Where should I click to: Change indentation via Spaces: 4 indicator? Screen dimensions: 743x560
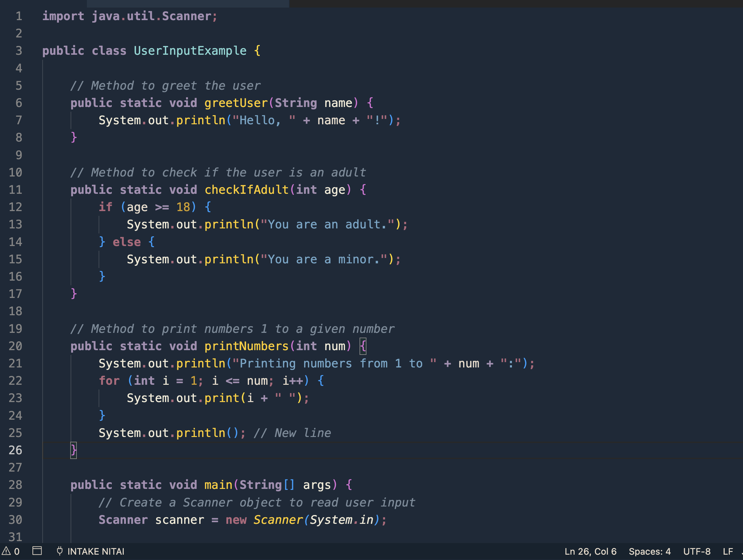pos(649,551)
